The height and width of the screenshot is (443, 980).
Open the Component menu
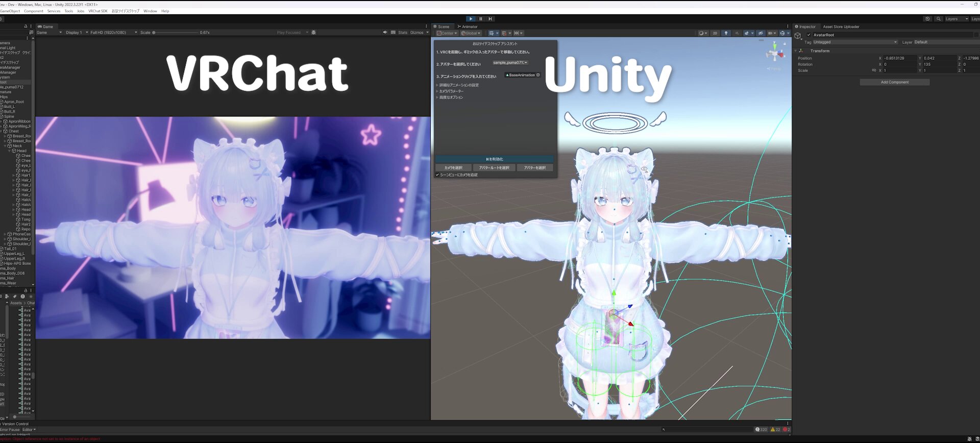click(34, 11)
